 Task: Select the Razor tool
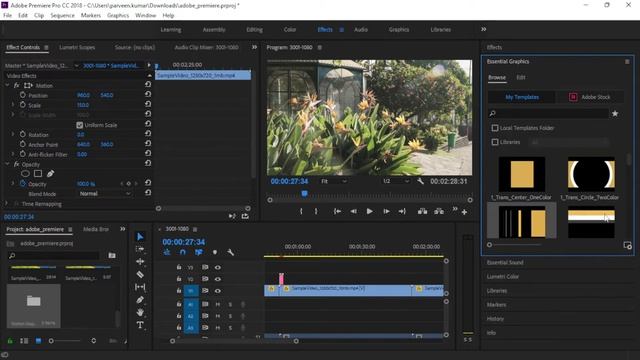(140, 274)
